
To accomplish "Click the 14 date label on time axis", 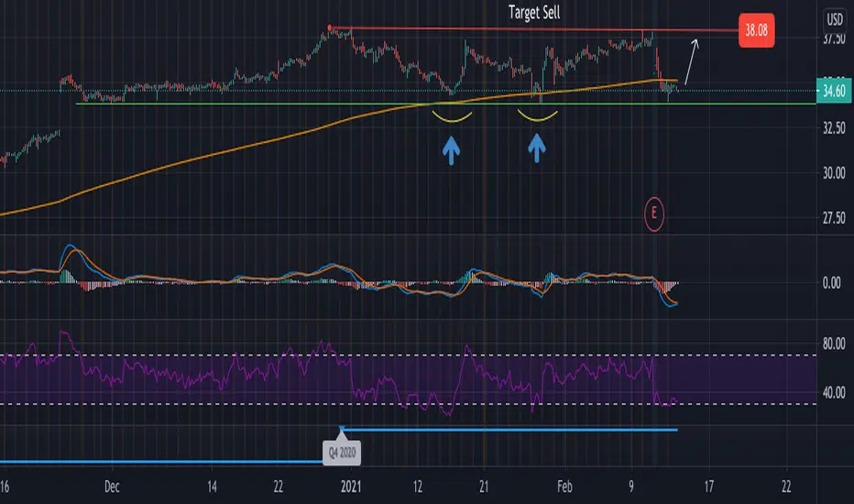I will coord(212,487).
